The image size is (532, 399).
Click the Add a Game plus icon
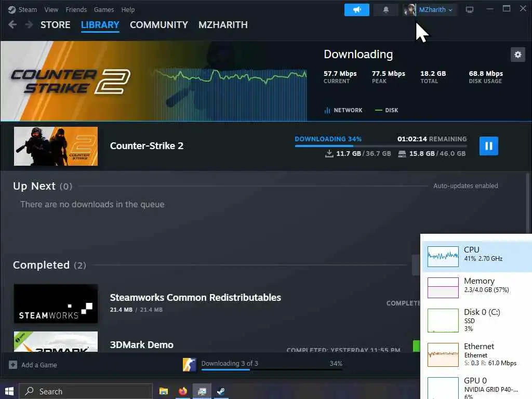(x=13, y=365)
